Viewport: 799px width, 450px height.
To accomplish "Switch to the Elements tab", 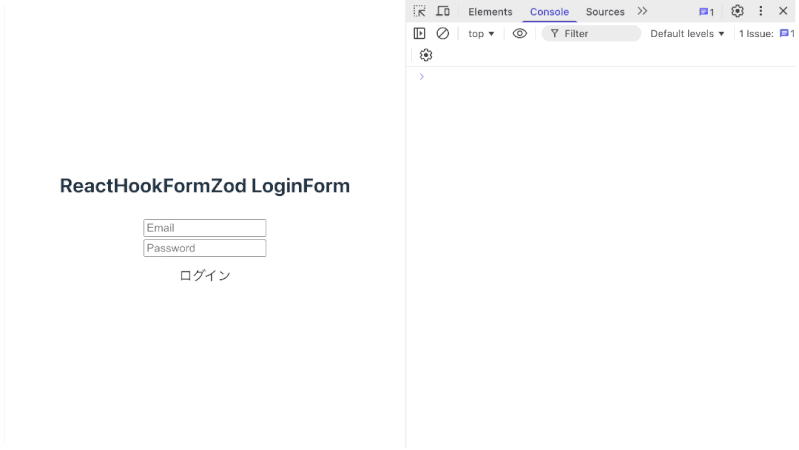I will tap(490, 12).
